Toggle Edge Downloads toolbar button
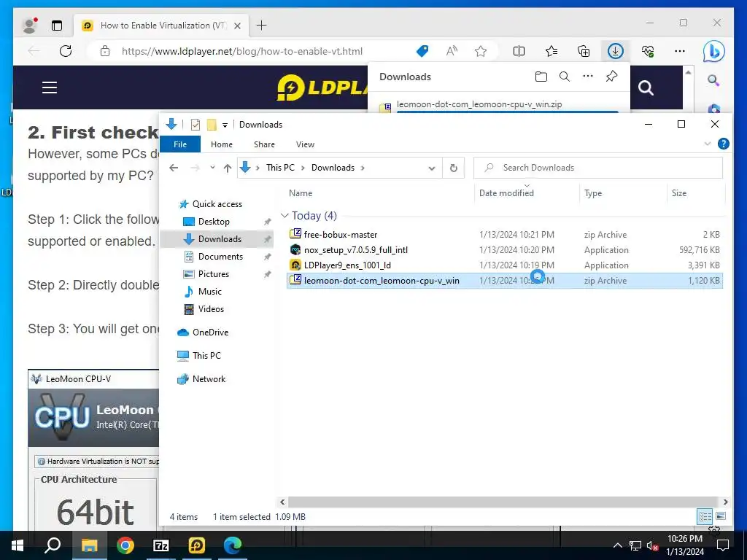 click(x=616, y=51)
